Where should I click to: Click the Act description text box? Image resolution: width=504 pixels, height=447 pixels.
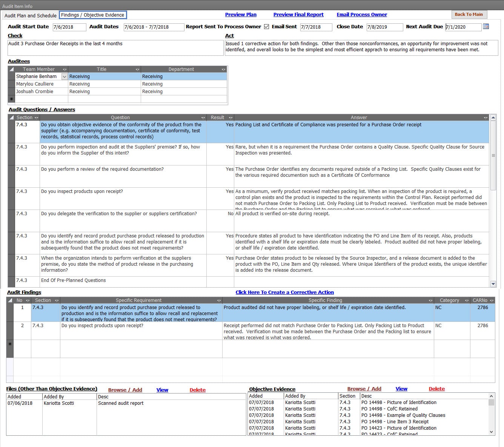point(361,48)
